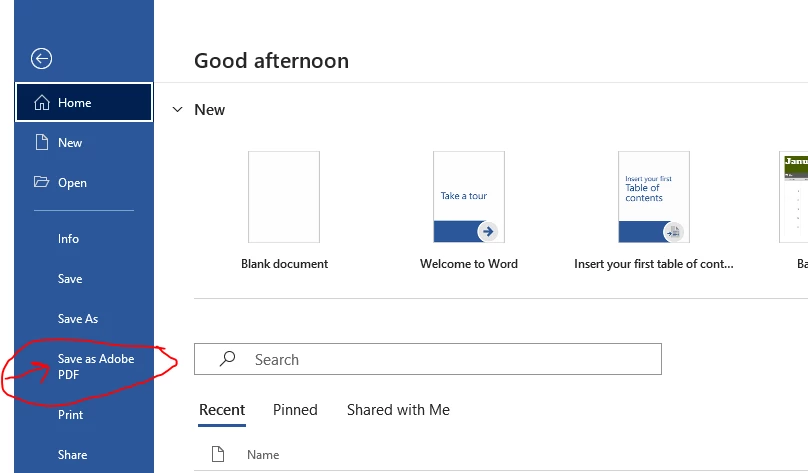Click the New document page icon
Screen dimensions: 808x473
[42, 142]
